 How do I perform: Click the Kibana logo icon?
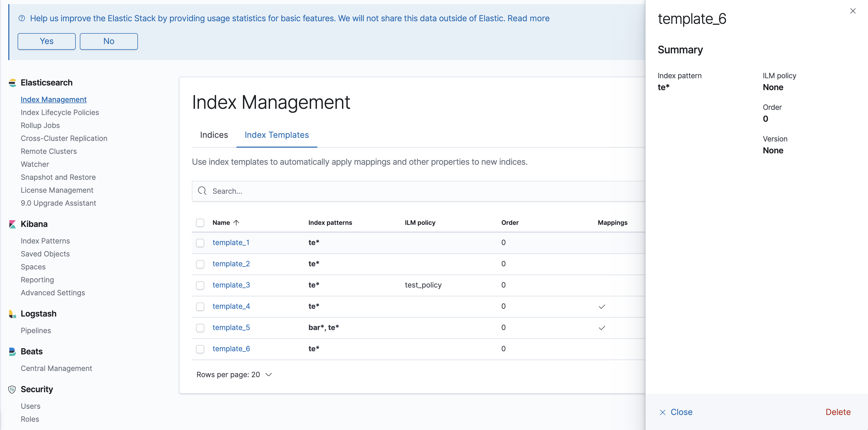coord(12,224)
